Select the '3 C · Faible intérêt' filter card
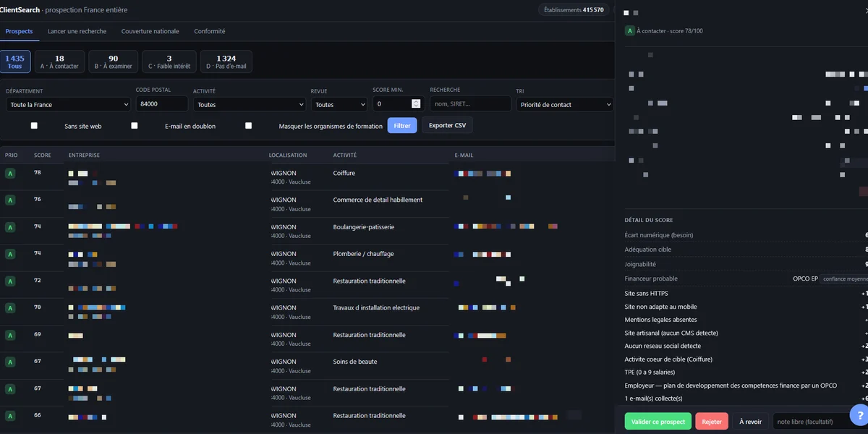The width and height of the screenshot is (868, 434). pyautogui.click(x=169, y=61)
